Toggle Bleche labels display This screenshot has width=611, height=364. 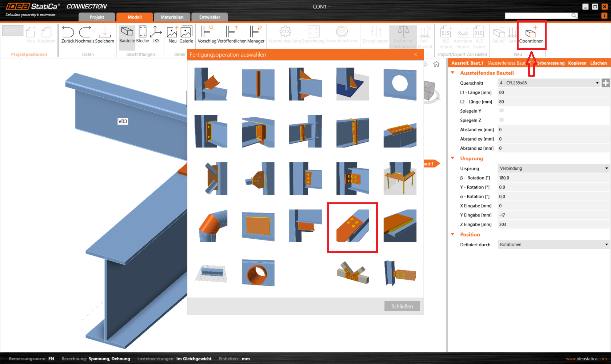point(143,35)
